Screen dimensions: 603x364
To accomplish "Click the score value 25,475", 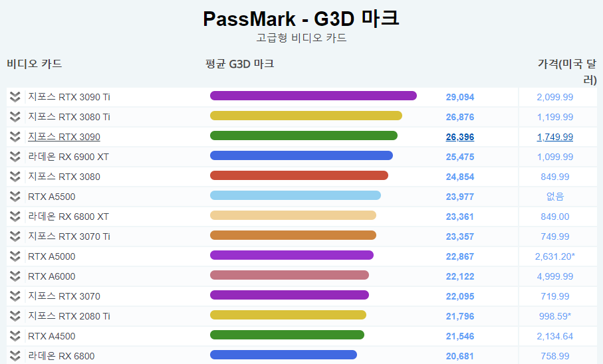I will [460, 157].
